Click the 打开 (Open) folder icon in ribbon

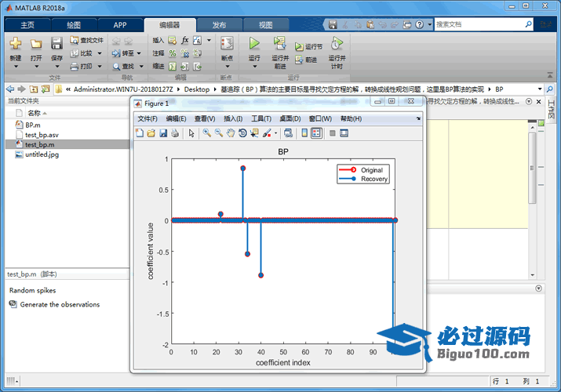36,44
